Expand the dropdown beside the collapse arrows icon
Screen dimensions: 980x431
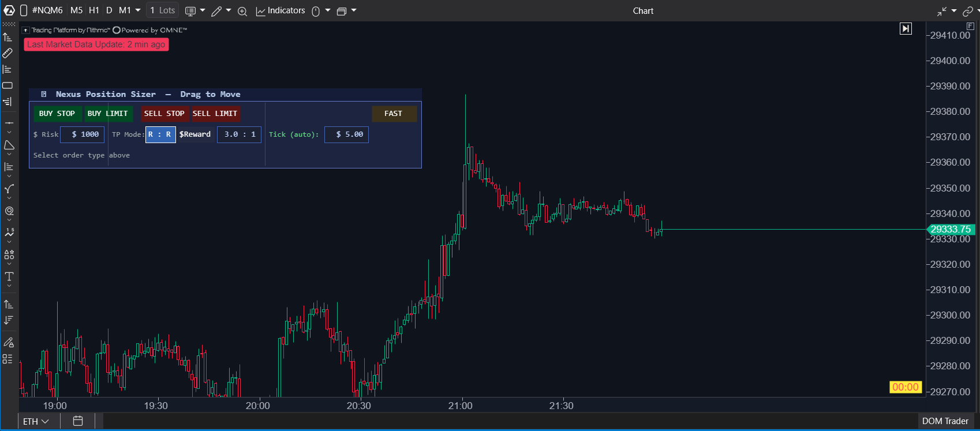coord(954,11)
